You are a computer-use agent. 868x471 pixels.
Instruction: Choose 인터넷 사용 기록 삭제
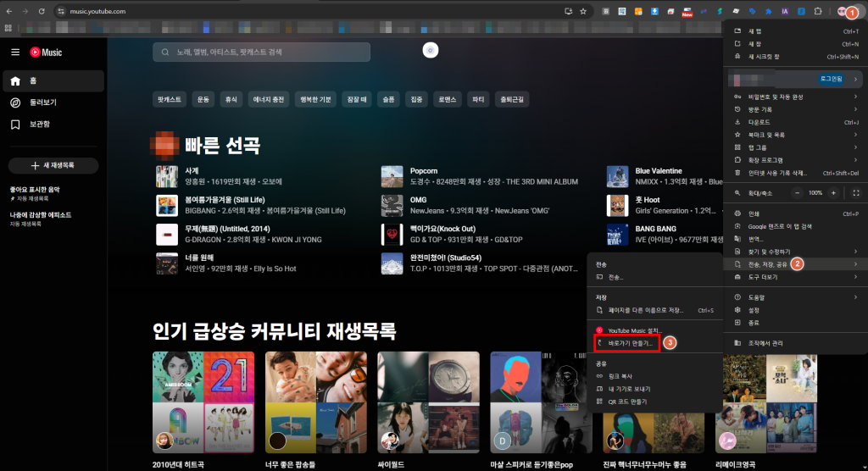(795, 173)
